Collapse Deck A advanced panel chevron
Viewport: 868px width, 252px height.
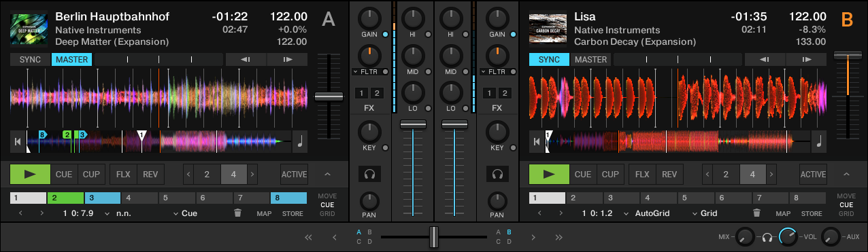point(328,175)
